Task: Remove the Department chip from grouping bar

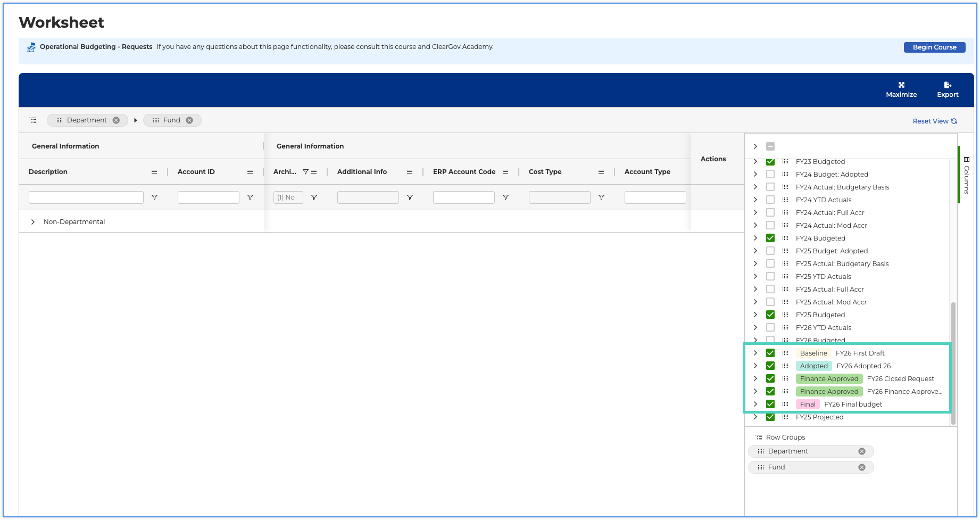Action: point(116,120)
